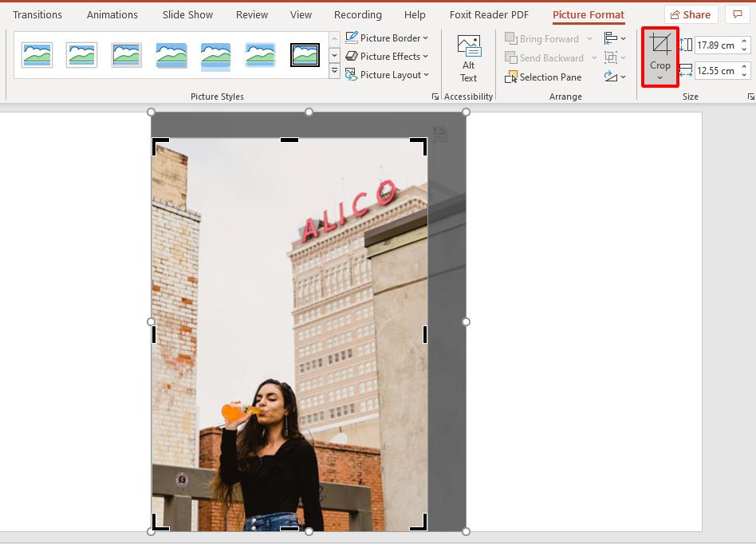
Task: Expand the Picture Styles gallery more arrow
Action: (334, 72)
